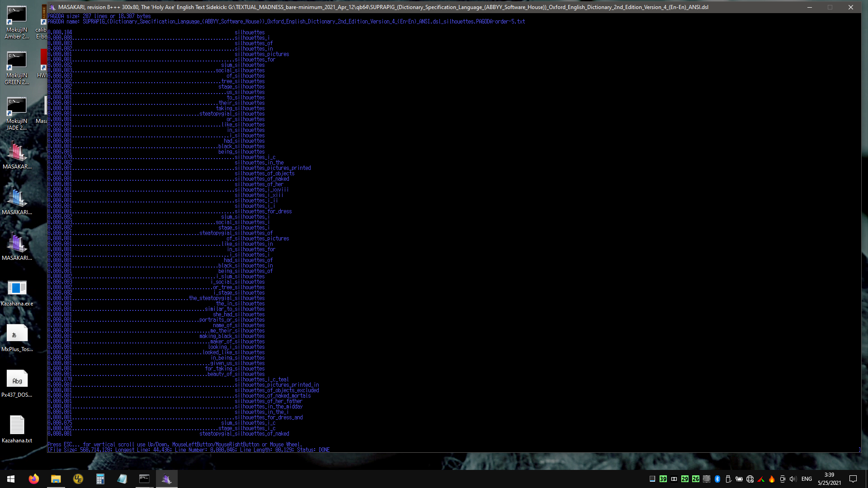Close the MASAKARI window
Image resolution: width=868 pixels, height=488 pixels.
pyautogui.click(x=850, y=7)
